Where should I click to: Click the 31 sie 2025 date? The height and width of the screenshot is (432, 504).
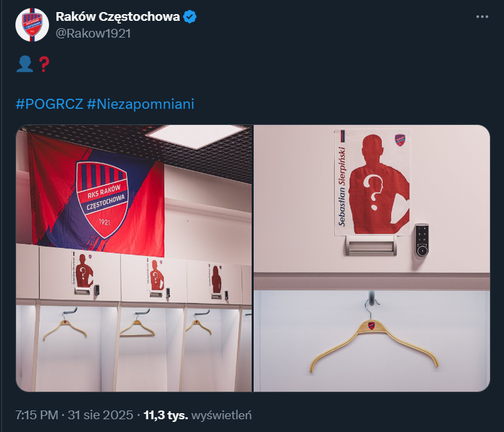(100, 415)
